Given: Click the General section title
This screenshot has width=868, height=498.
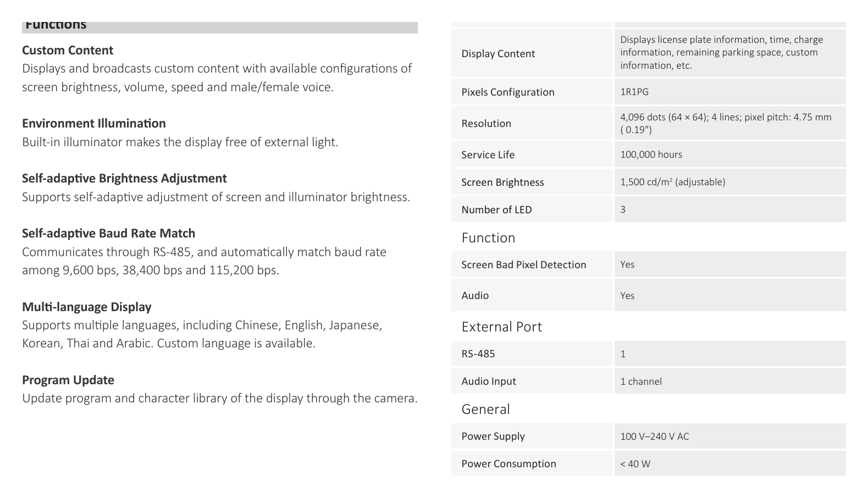Looking at the screenshot, I should 486,410.
